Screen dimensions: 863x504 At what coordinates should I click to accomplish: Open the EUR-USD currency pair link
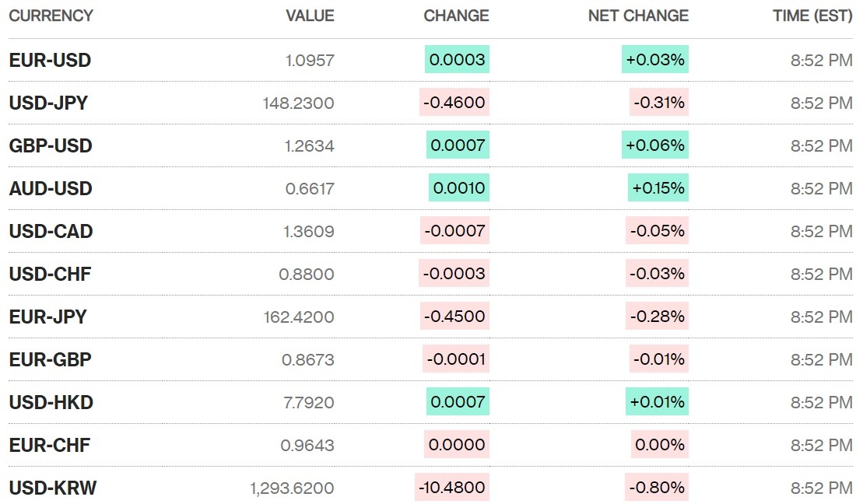(x=50, y=60)
